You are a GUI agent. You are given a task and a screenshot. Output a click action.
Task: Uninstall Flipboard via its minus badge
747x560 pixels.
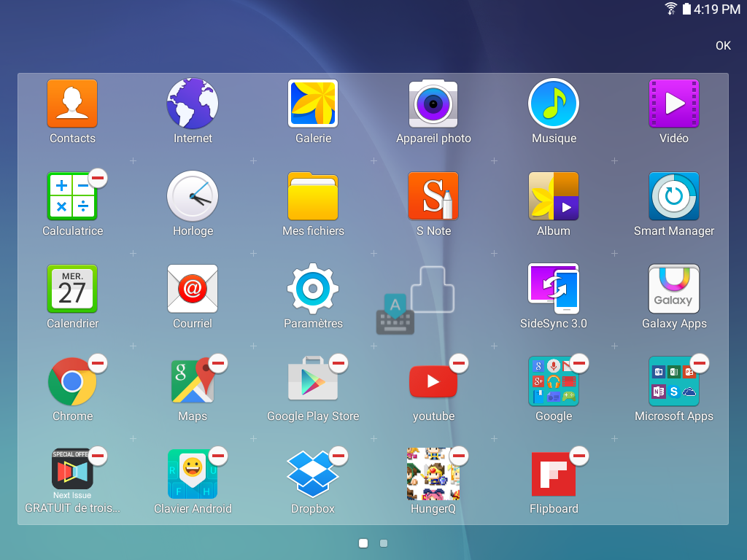pos(579,456)
